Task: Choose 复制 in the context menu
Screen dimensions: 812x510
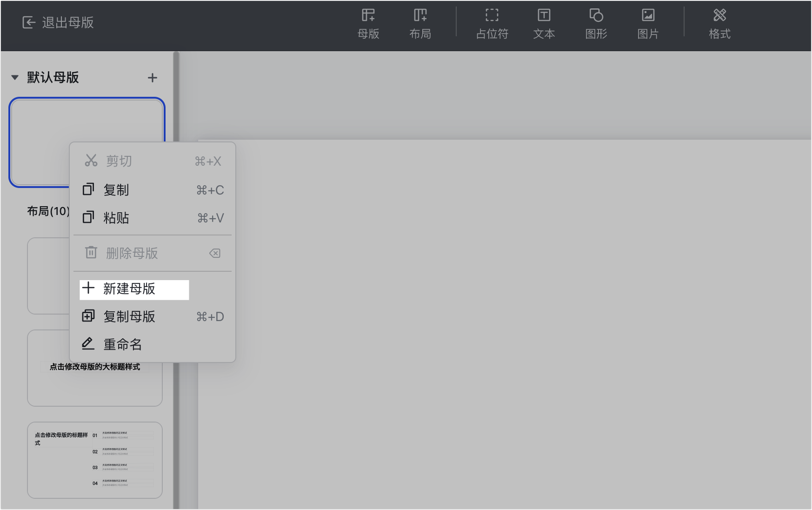Action: click(x=153, y=190)
